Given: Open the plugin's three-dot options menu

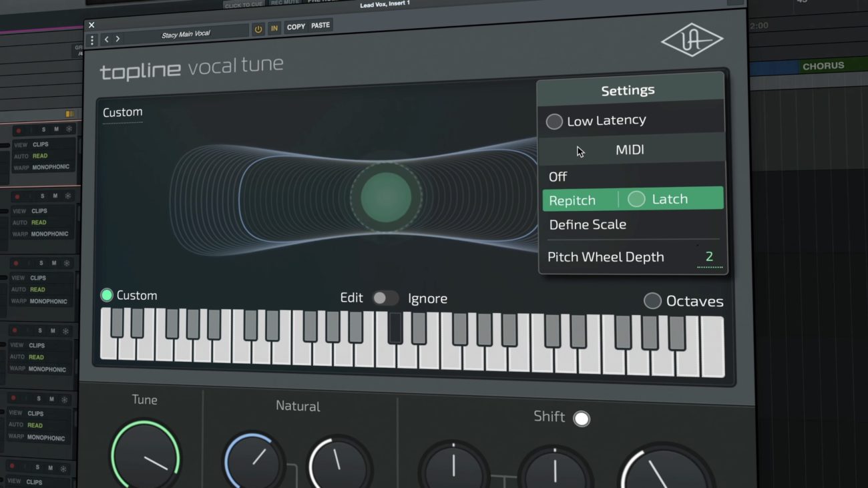Looking at the screenshot, I should tap(92, 41).
